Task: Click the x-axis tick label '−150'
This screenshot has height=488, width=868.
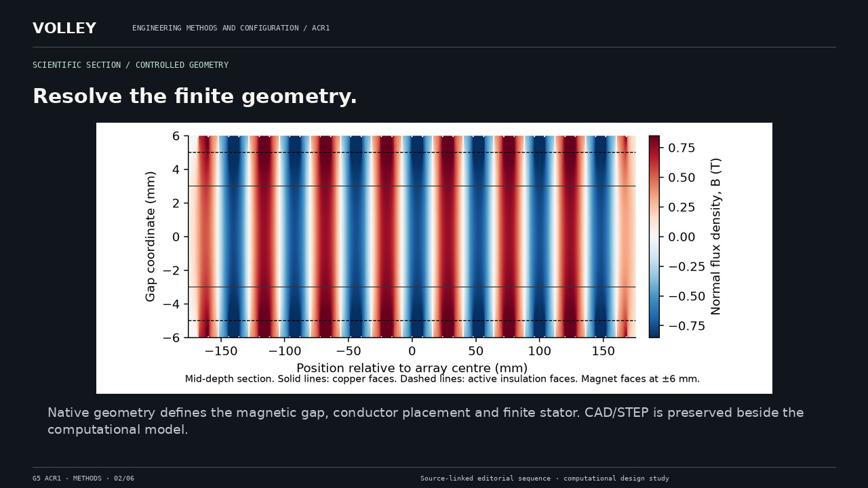Action: tap(220, 351)
